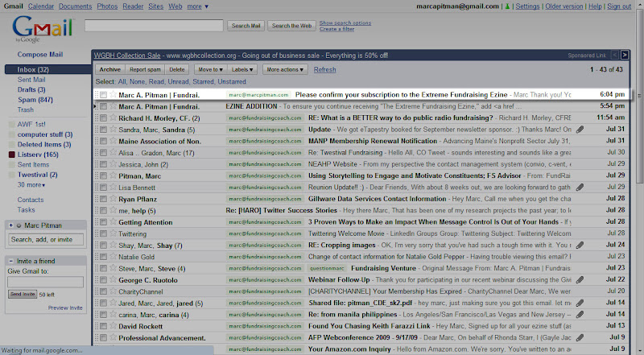The height and width of the screenshot is (355, 644).
Task: Click paperclip on Cropping images email
Action: click(580, 246)
